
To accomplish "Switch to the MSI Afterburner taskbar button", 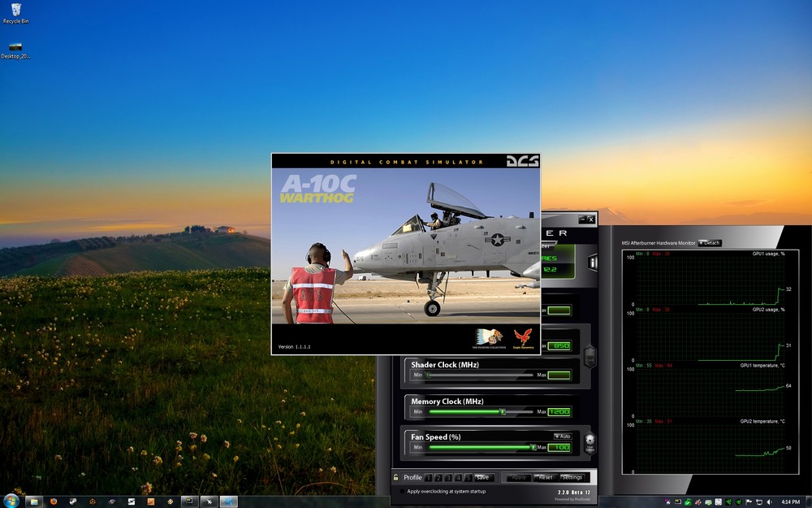I will (x=189, y=501).
